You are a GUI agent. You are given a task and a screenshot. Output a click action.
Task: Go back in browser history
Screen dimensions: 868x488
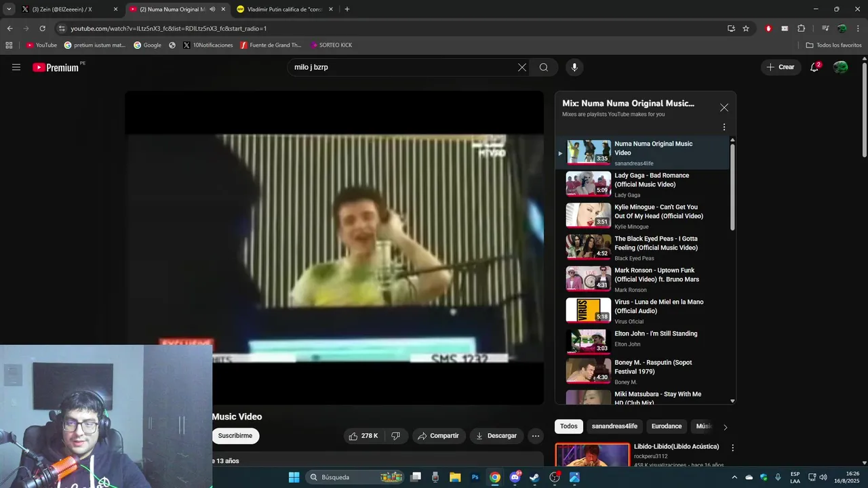click(x=9, y=28)
